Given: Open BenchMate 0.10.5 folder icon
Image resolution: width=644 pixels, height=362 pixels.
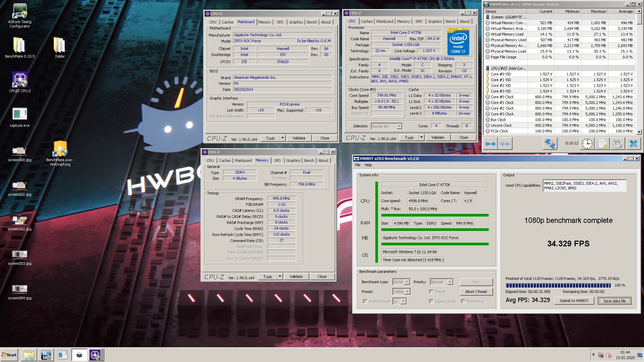Looking at the screenshot, I should (19, 47).
